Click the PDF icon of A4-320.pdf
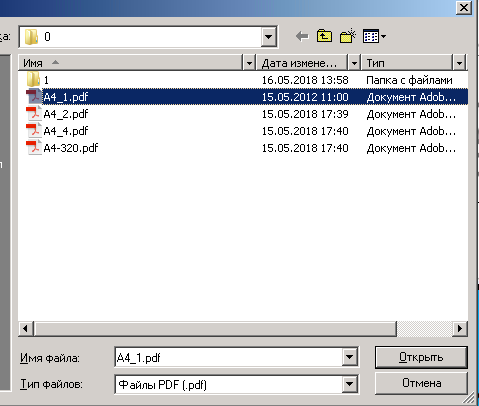Image resolution: width=479 pixels, height=406 pixels. pyautogui.click(x=34, y=148)
